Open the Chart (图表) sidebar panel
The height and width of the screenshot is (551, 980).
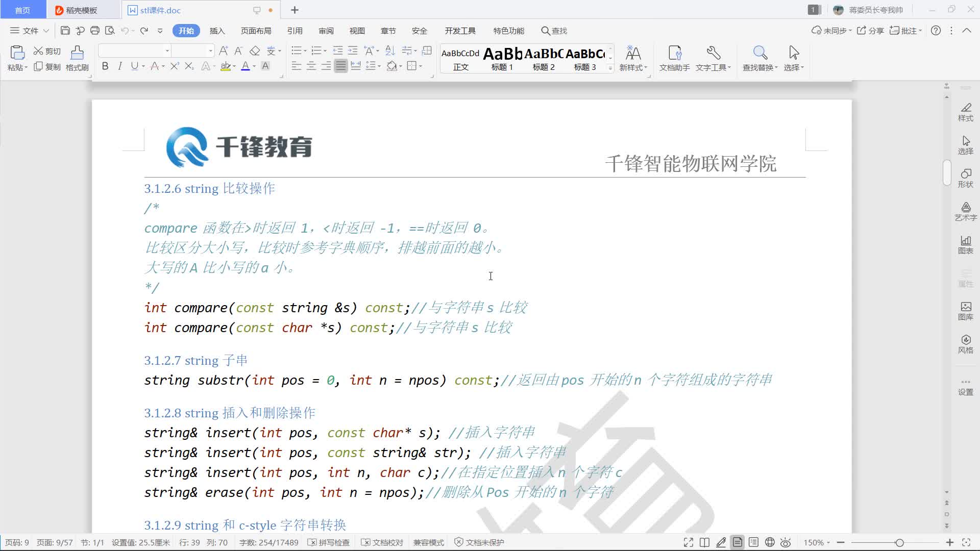tap(965, 245)
